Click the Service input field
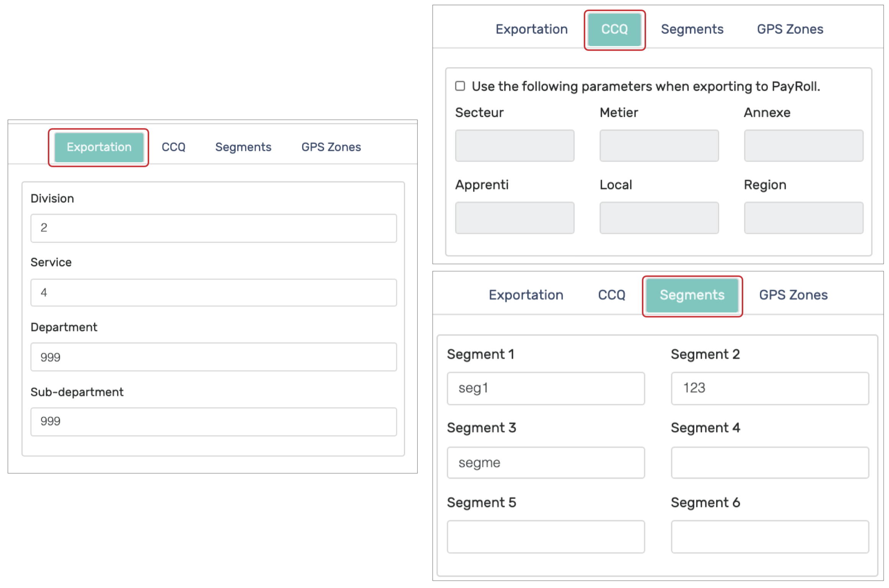The image size is (889, 588). pyautogui.click(x=213, y=292)
